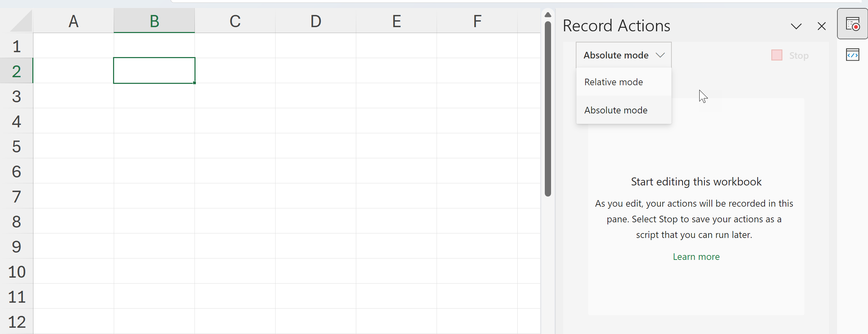
Task: Select column F header
Action: [x=477, y=21]
